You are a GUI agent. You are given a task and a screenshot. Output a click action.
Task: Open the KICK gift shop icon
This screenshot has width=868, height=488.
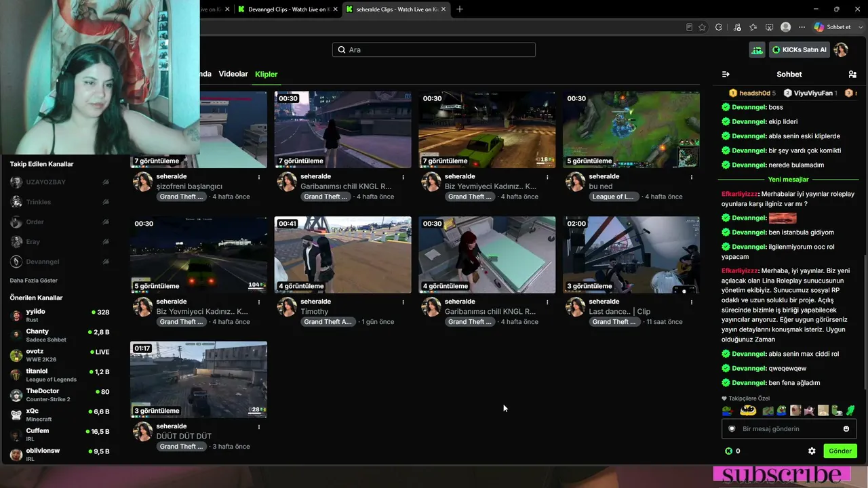757,49
